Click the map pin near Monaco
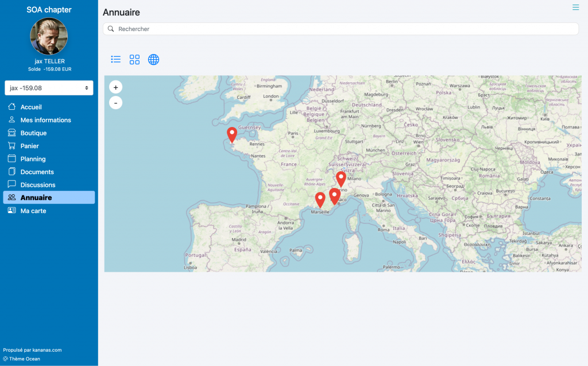 (334, 196)
